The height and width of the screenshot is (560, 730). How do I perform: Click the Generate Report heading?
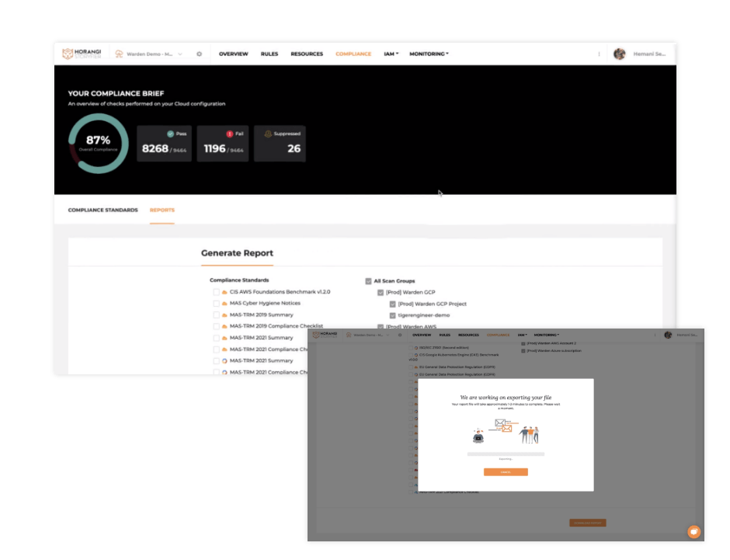pyautogui.click(x=237, y=253)
